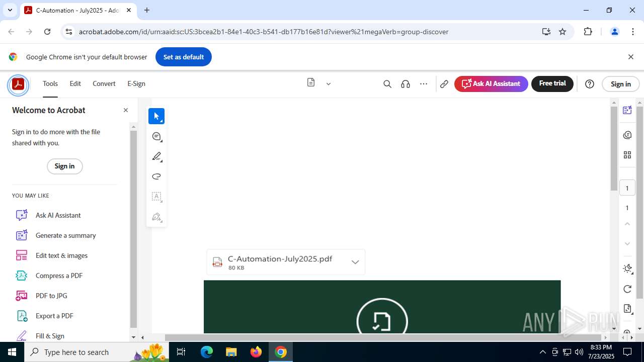Viewport: 644px width, 362px height.
Task: Click the read aloud headphones icon
Action: (x=406, y=84)
